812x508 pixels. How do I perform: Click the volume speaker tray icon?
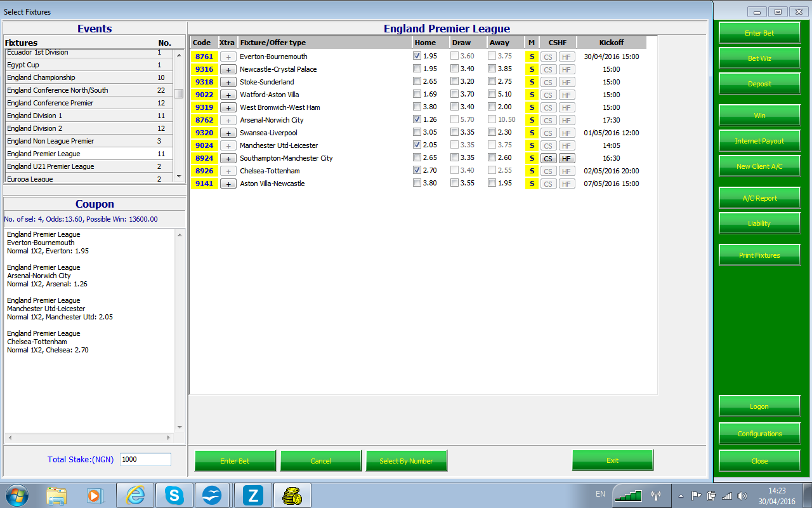743,495
